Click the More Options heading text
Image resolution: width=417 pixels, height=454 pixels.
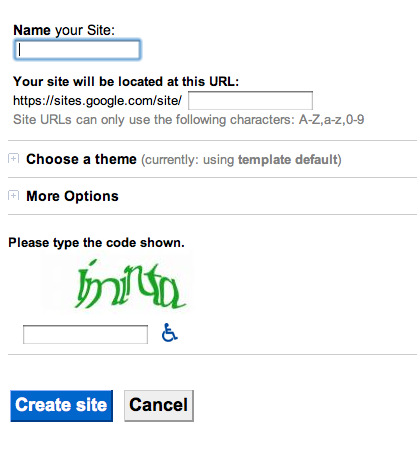click(x=72, y=196)
